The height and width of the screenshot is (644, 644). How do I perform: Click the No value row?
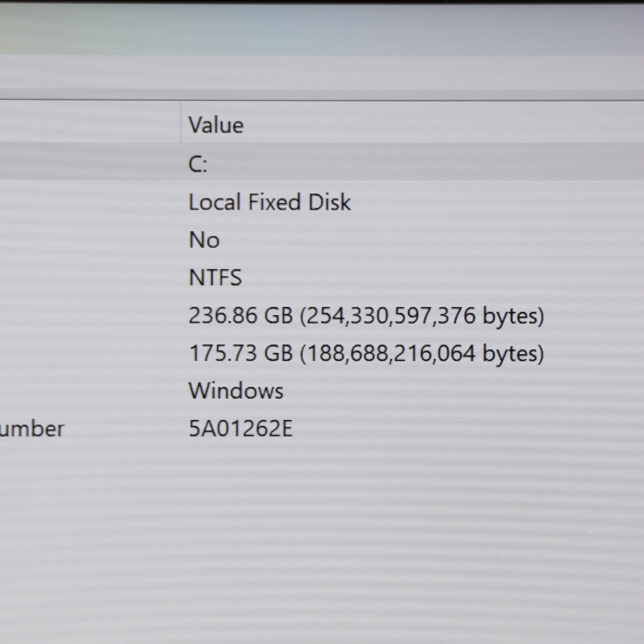point(204,240)
